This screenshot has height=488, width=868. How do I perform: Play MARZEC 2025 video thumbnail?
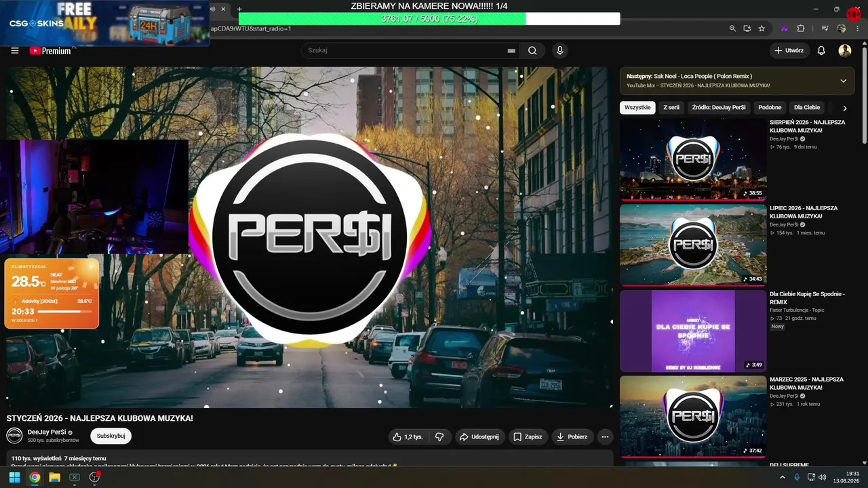[x=693, y=417]
